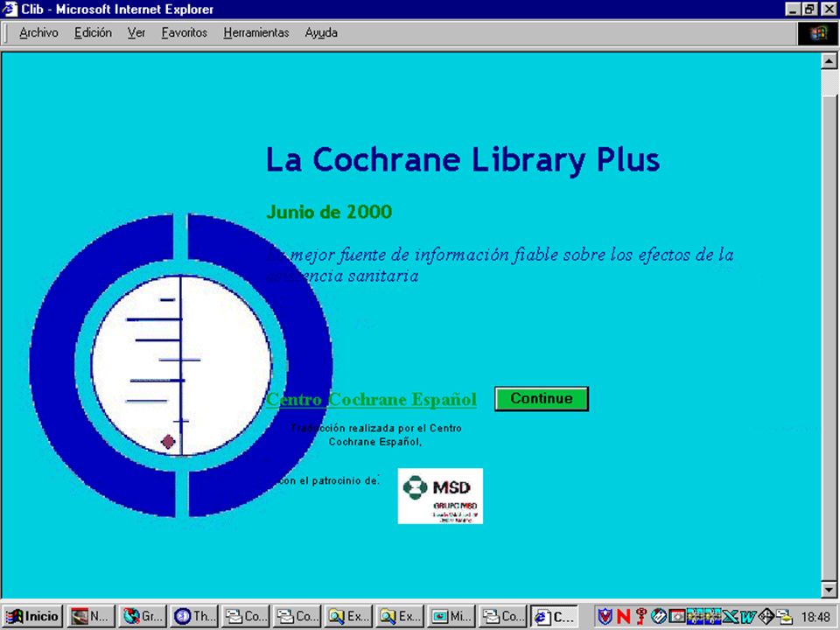Screen dimensions: 840x630
Task: Click the "Junio de 2000" date text
Action: (329, 212)
